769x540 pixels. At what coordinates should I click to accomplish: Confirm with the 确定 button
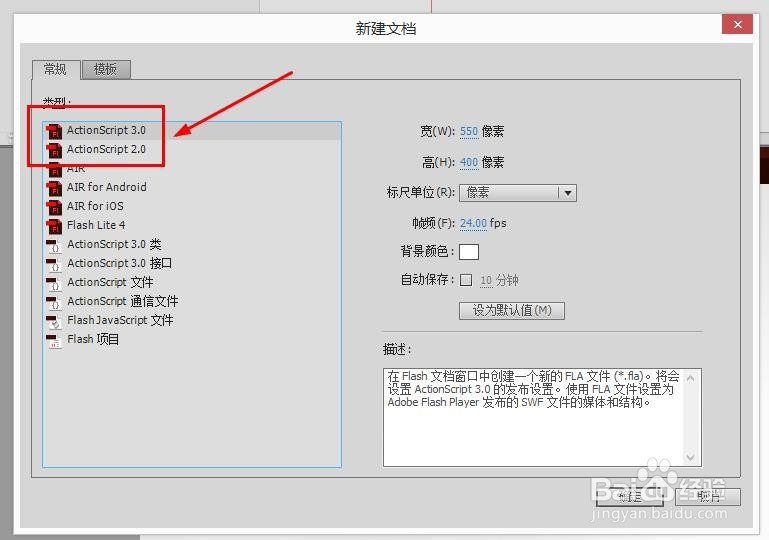pyautogui.click(x=630, y=497)
